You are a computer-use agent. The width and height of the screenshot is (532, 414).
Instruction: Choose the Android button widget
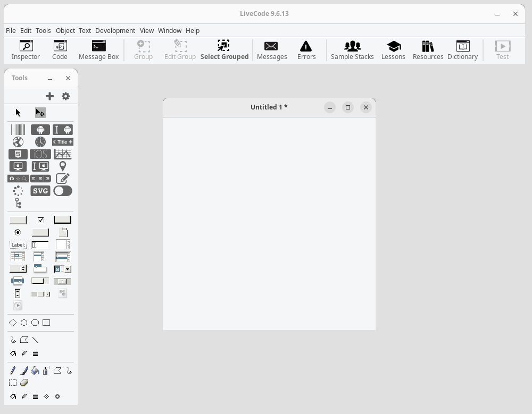click(40, 130)
